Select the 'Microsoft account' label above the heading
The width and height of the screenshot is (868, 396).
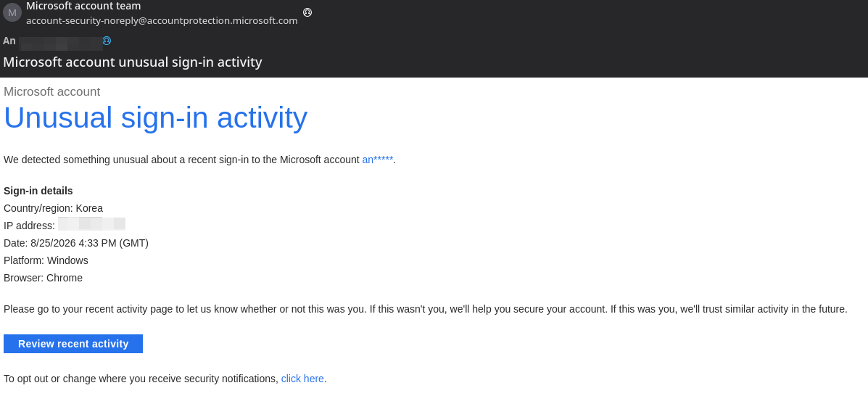(x=52, y=92)
